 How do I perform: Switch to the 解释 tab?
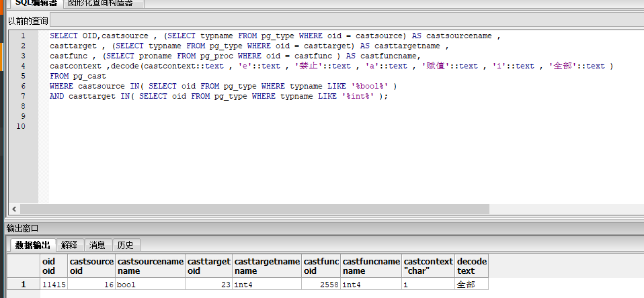[x=69, y=245]
